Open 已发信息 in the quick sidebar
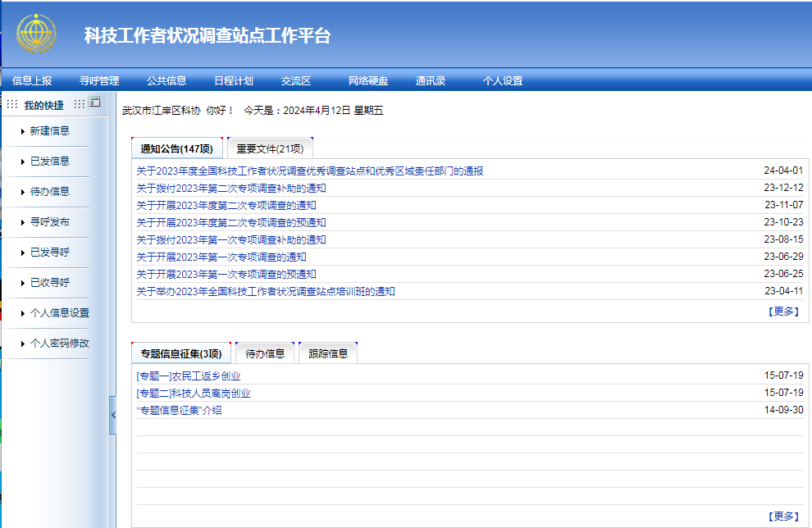 49,162
